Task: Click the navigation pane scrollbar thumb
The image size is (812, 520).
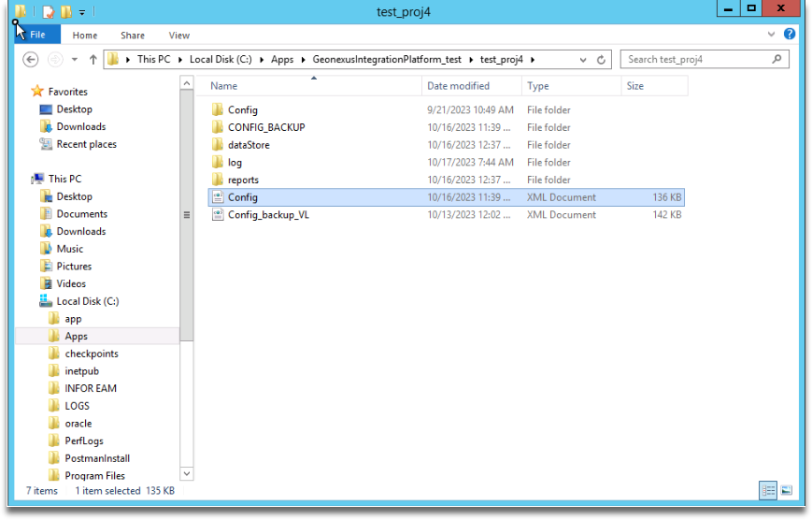Action: [x=187, y=215]
